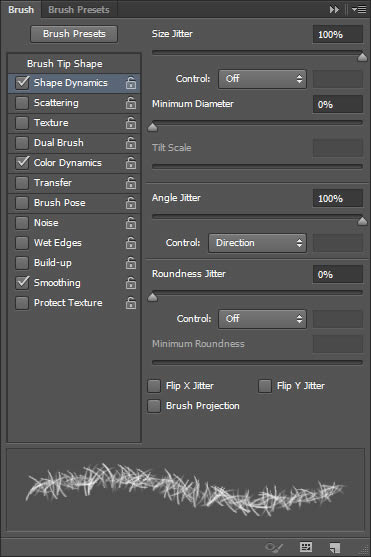This screenshot has height=557, width=371.
Task: Click the create new brush icon
Action: (334, 547)
